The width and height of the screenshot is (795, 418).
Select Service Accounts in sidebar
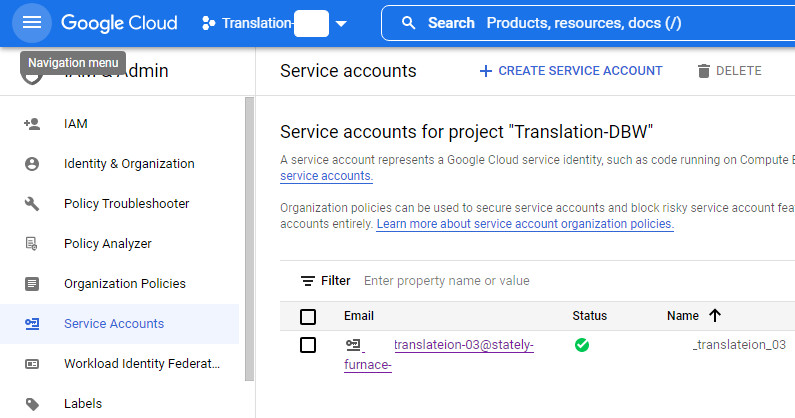tap(120, 324)
